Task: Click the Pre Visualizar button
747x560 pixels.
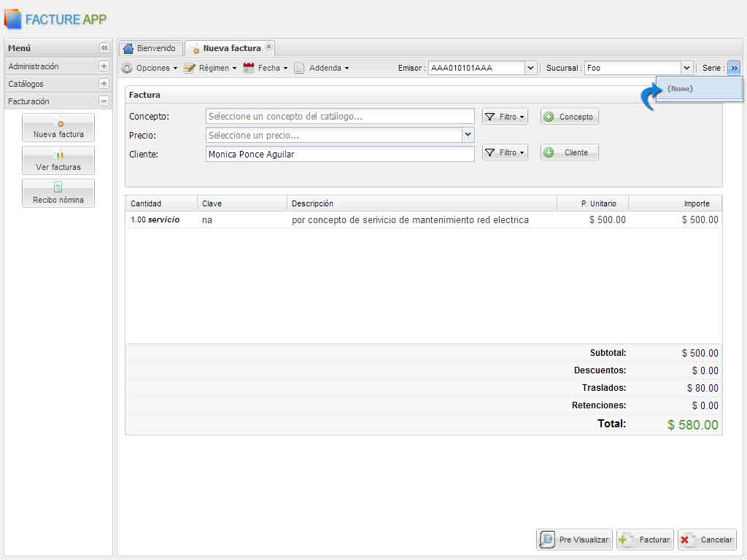Action: click(574, 540)
